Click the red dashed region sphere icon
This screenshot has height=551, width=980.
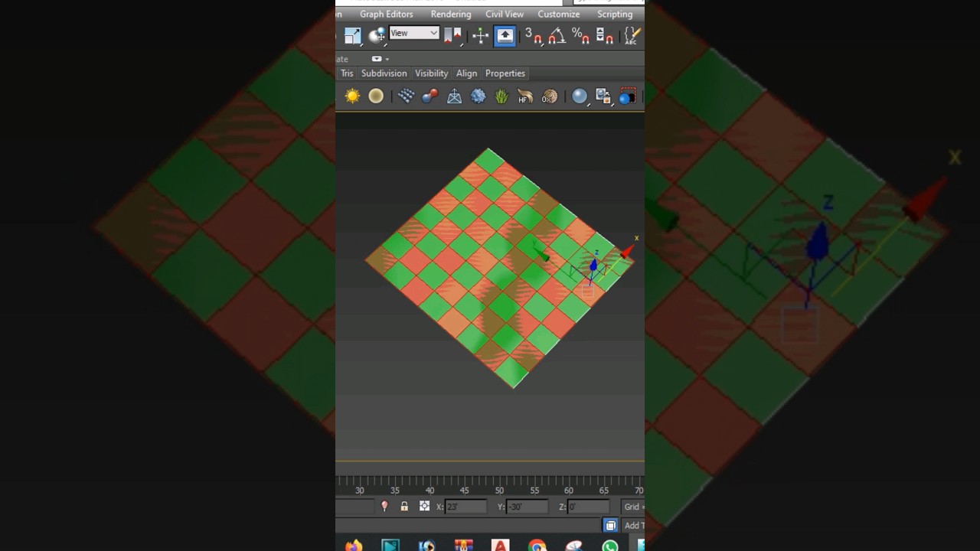627,96
